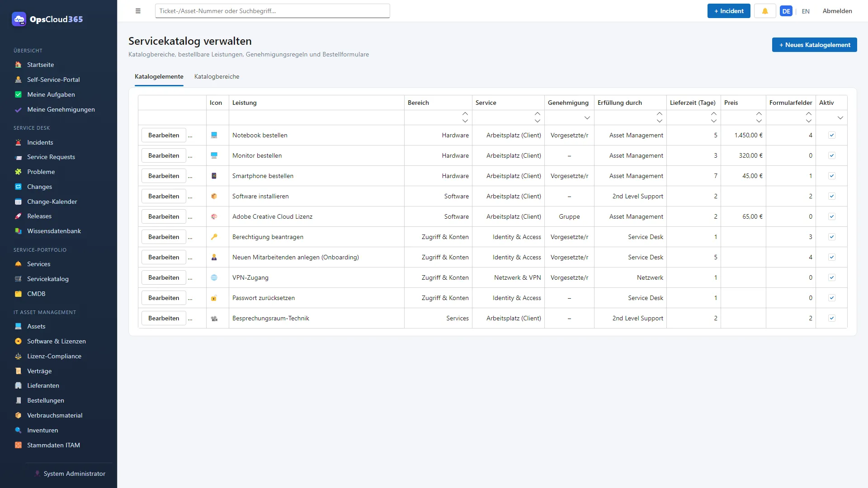Click the Berechtigung beantragen key icon

(214, 237)
